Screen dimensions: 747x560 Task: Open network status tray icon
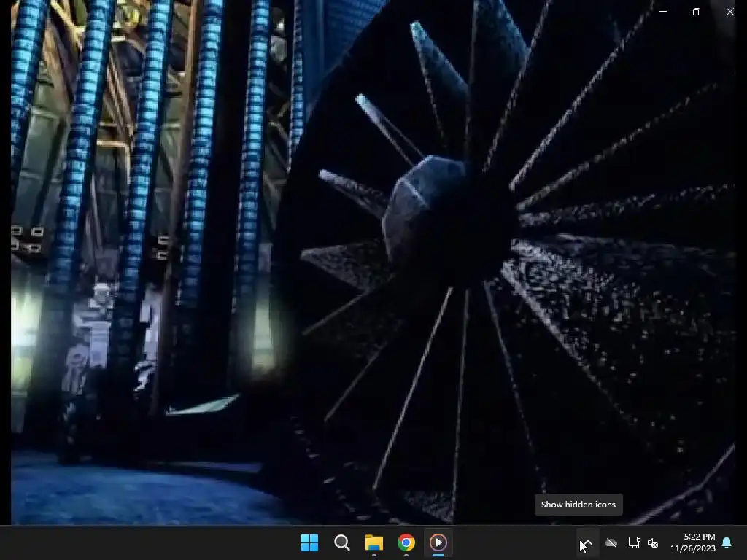coord(634,542)
